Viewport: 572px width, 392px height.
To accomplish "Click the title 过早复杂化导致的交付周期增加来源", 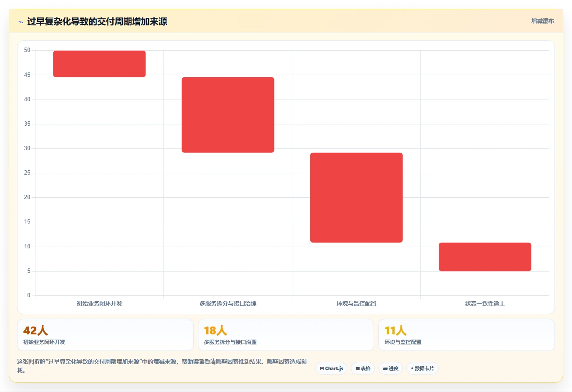I will tap(97, 22).
